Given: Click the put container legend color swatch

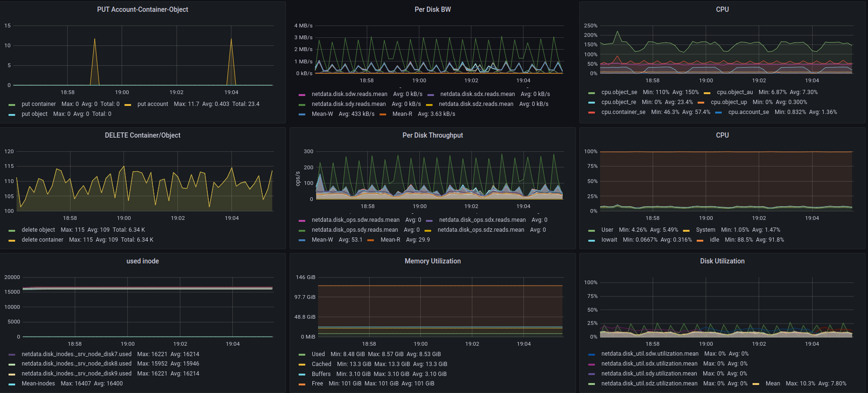Looking at the screenshot, I should coord(12,105).
